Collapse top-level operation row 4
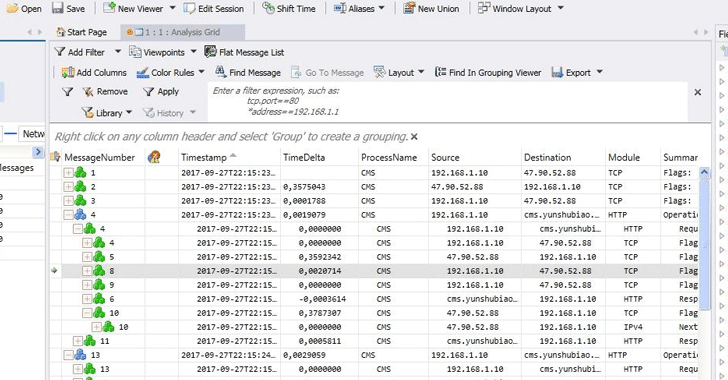This screenshot has width=728, height=380. 68,215
